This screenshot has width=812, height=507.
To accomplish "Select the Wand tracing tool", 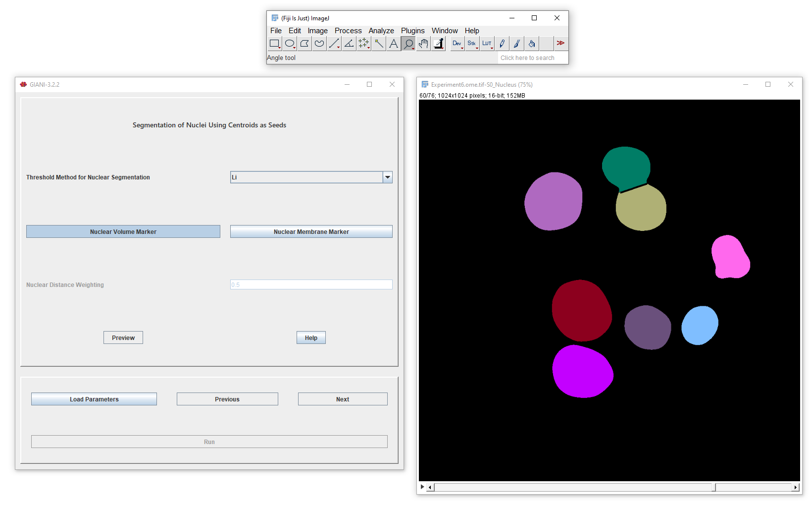I will click(379, 44).
